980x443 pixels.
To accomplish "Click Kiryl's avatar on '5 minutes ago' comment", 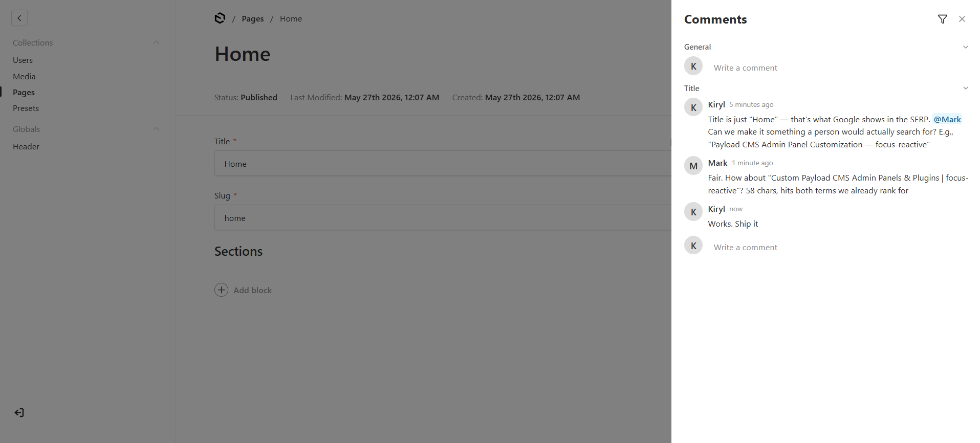I will click(693, 107).
